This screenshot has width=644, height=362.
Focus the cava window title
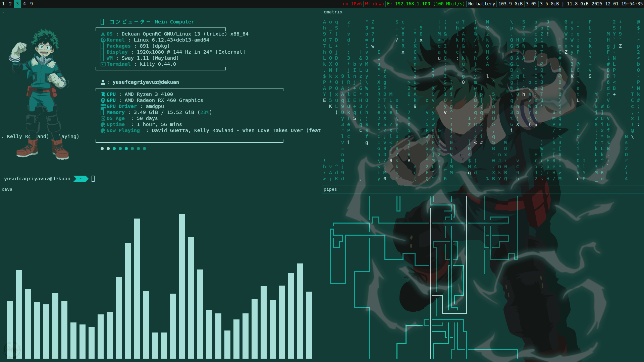tap(7, 189)
